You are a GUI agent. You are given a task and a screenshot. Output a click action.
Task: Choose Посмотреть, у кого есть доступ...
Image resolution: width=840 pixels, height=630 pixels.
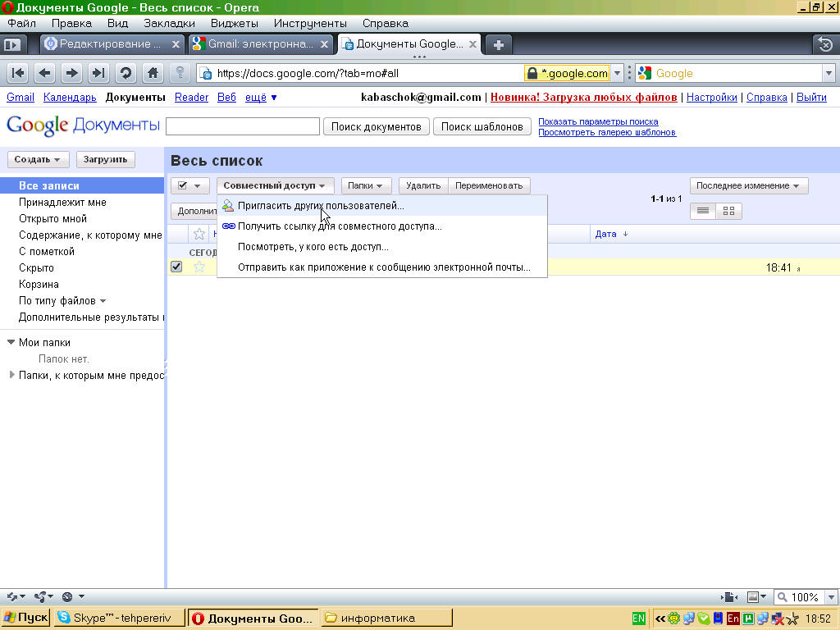pyautogui.click(x=382, y=247)
